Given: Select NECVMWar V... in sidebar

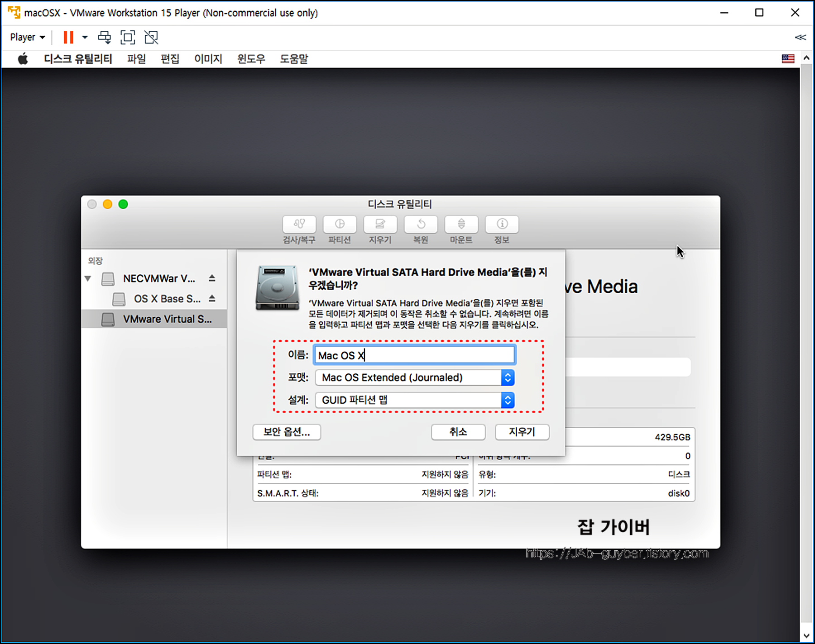Looking at the screenshot, I should click(x=154, y=278).
